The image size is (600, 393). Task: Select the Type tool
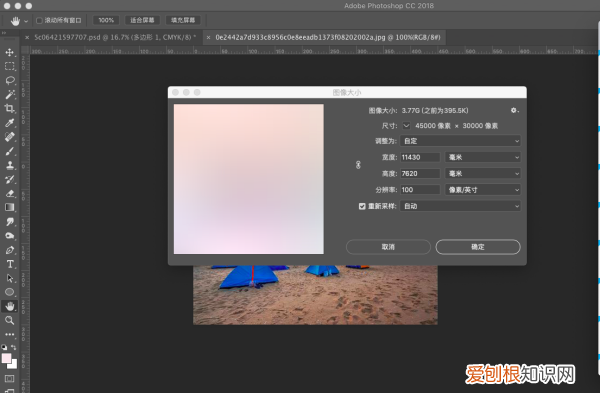[10, 264]
